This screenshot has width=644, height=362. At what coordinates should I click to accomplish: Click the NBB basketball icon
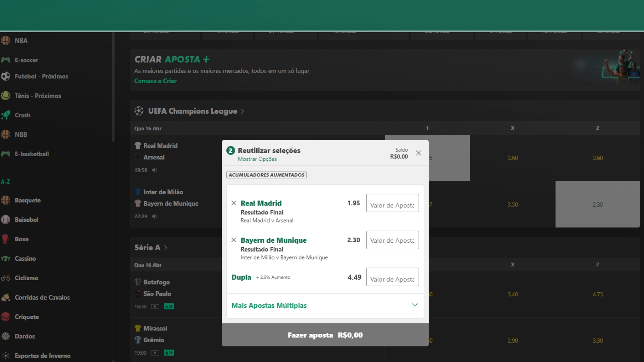(x=5, y=134)
